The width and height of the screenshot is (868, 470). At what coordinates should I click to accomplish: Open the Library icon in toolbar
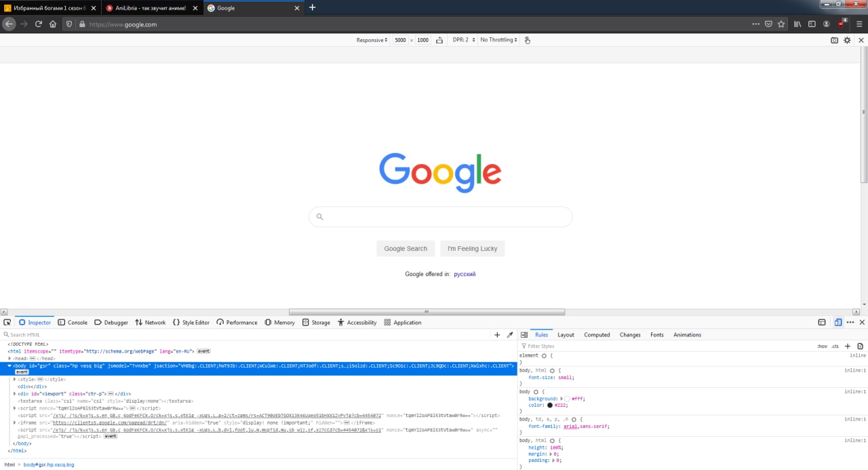798,24
